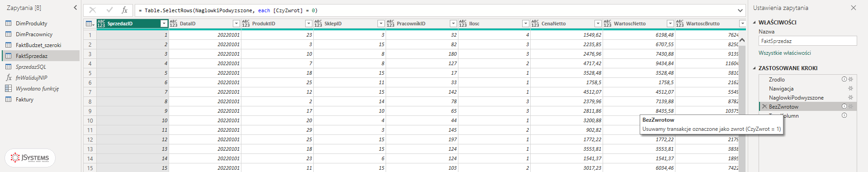Image resolution: width=868 pixels, height=172 pixels.
Task: Collapse the Zapytania queries pane
Action: (x=75, y=8)
